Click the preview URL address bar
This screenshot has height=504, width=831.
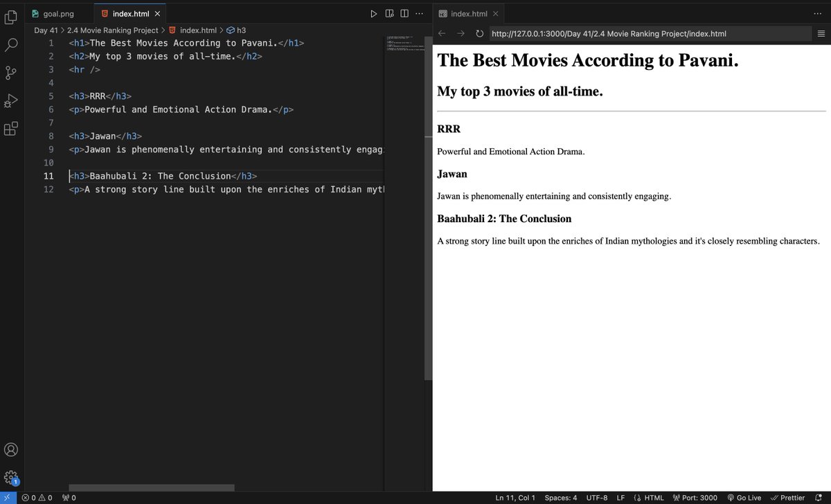tap(650, 33)
